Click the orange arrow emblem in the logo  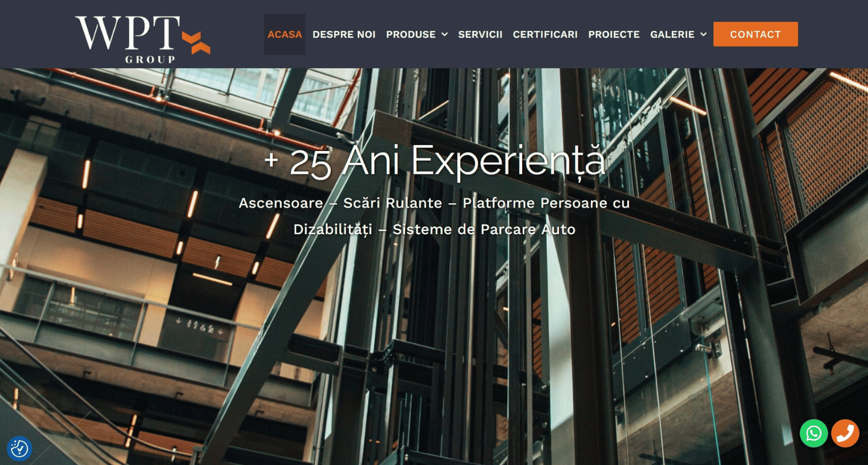[x=196, y=42]
